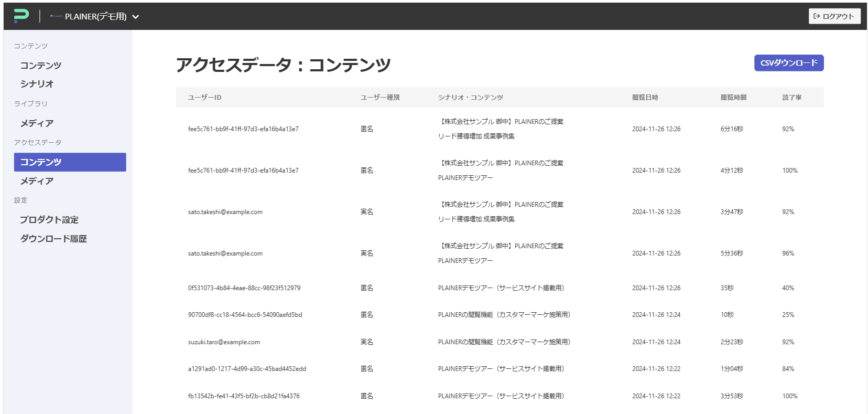868x414 pixels.
Task: Click the 4分12秒 viewing time cell
Action: 732,171
